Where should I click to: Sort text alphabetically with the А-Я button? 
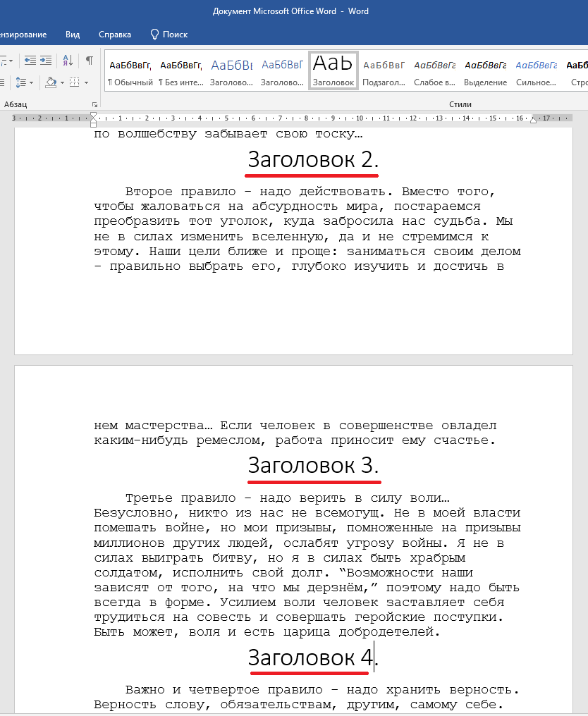pyautogui.click(x=68, y=61)
